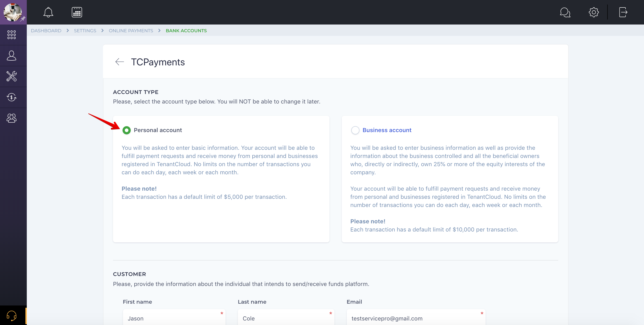Click the support headset icon

(12, 315)
